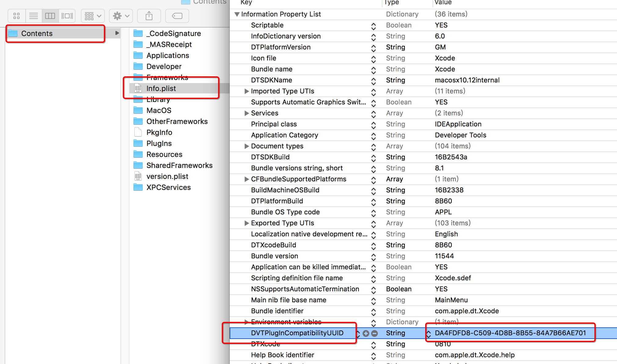Select the version.plist file

(x=167, y=177)
